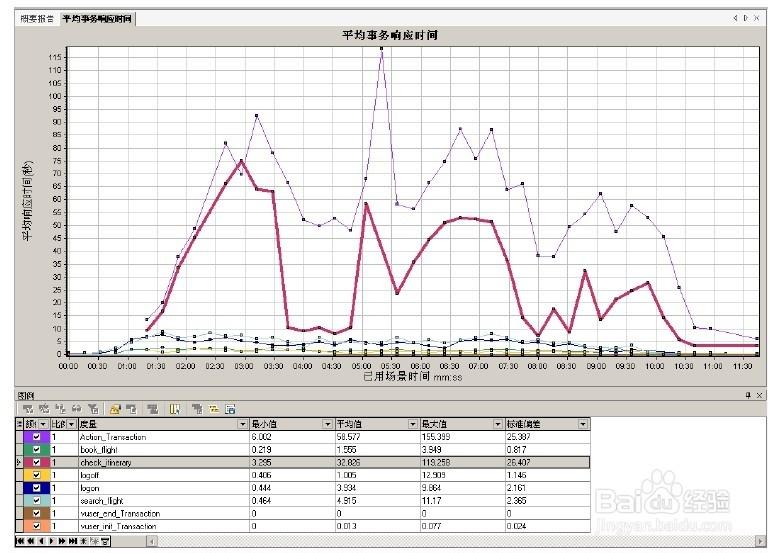The width and height of the screenshot is (776, 553).
Task: Open the 度量 column filter dropdown
Action: tap(243, 424)
